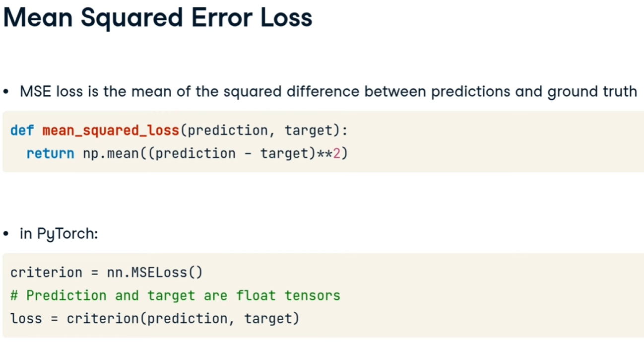644x350 pixels.
Task: Click the in PyTorch: text
Action: point(59,233)
